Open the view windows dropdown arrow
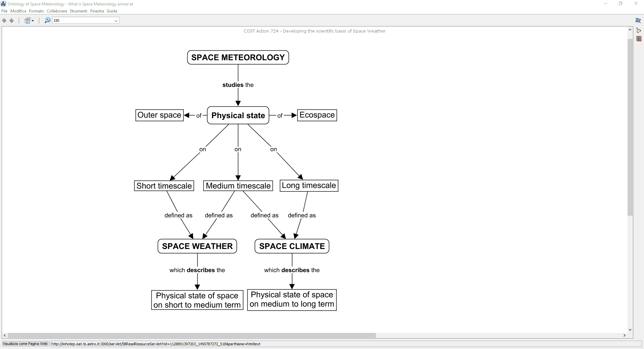The height and width of the screenshot is (349, 644). click(x=33, y=21)
